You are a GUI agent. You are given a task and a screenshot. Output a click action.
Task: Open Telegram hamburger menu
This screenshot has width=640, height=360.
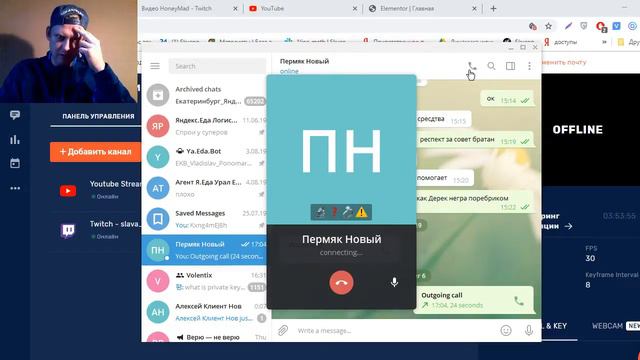pyautogui.click(x=155, y=66)
